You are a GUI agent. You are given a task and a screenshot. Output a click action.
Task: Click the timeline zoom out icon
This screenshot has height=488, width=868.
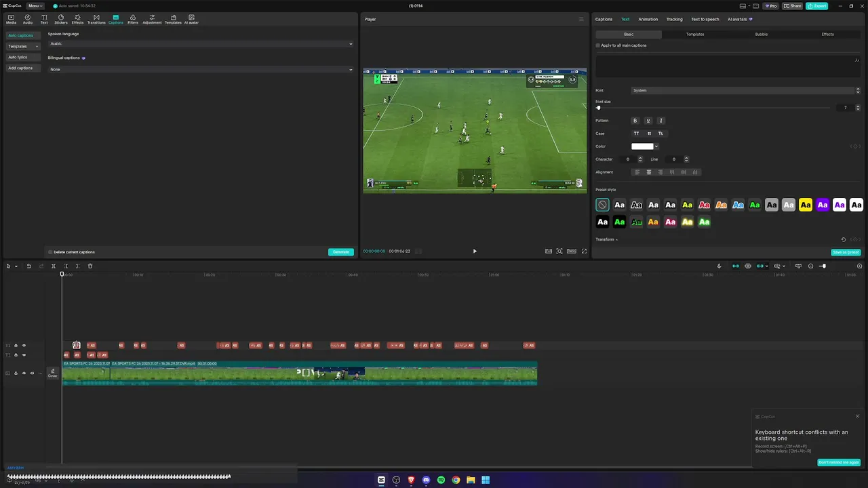click(810, 266)
